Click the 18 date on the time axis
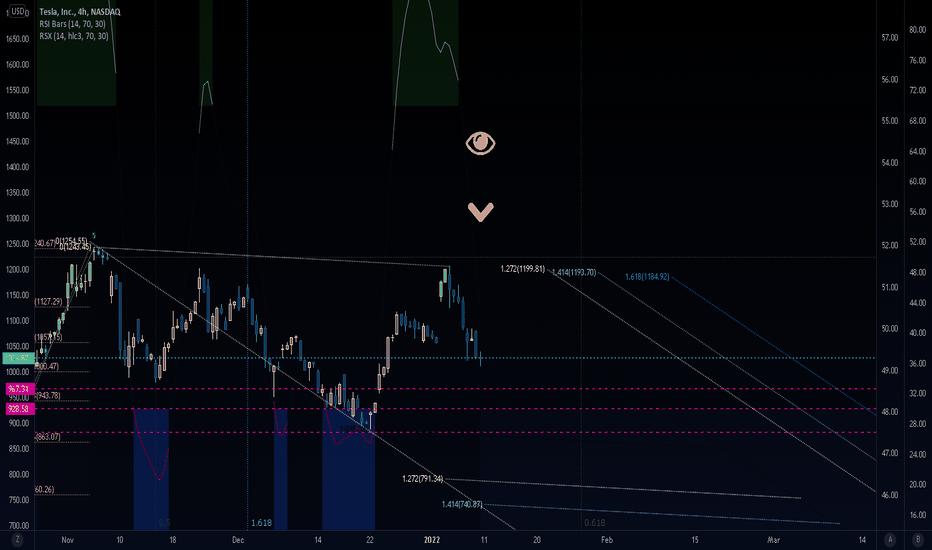The width and height of the screenshot is (932, 550). (172, 540)
